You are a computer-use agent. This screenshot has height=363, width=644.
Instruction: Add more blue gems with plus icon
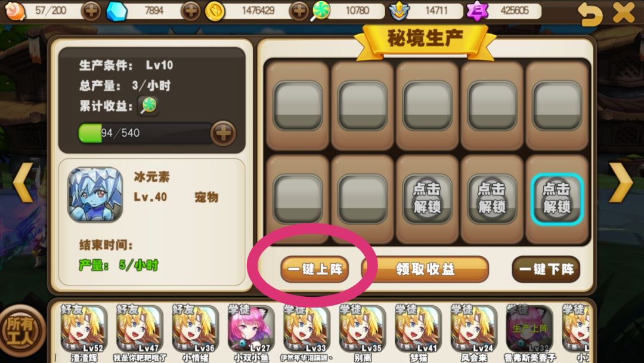pos(191,11)
